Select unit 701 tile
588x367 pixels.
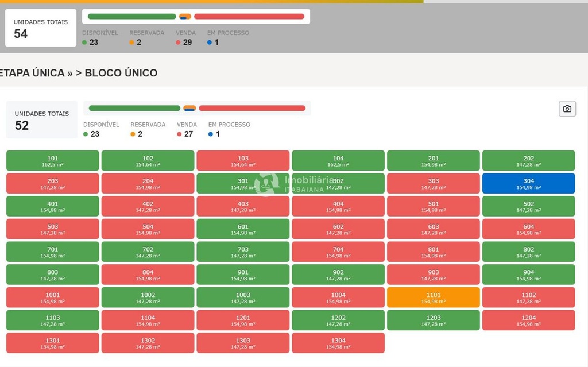click(52, 252)
